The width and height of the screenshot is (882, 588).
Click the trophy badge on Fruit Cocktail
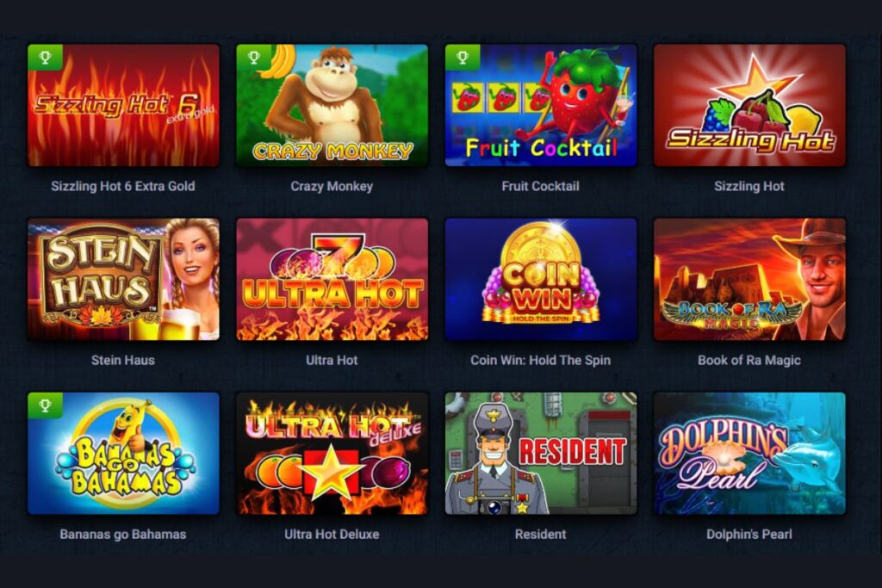(463, 58)
